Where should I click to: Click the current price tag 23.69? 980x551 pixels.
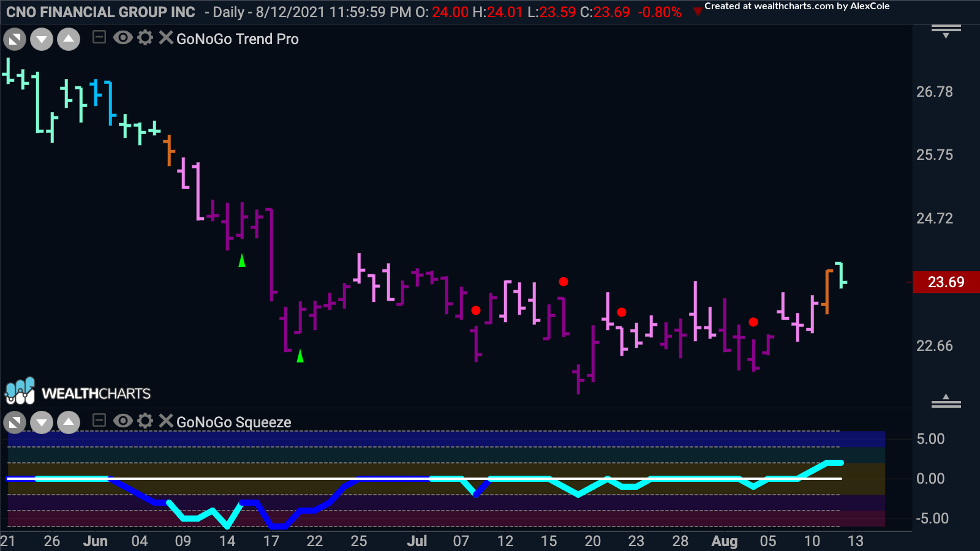(946, 282)
